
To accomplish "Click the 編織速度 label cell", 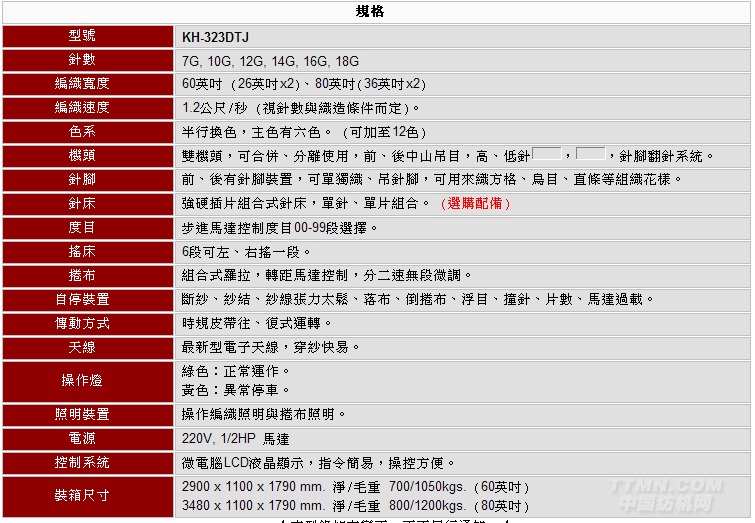I will tap(89, 108).
